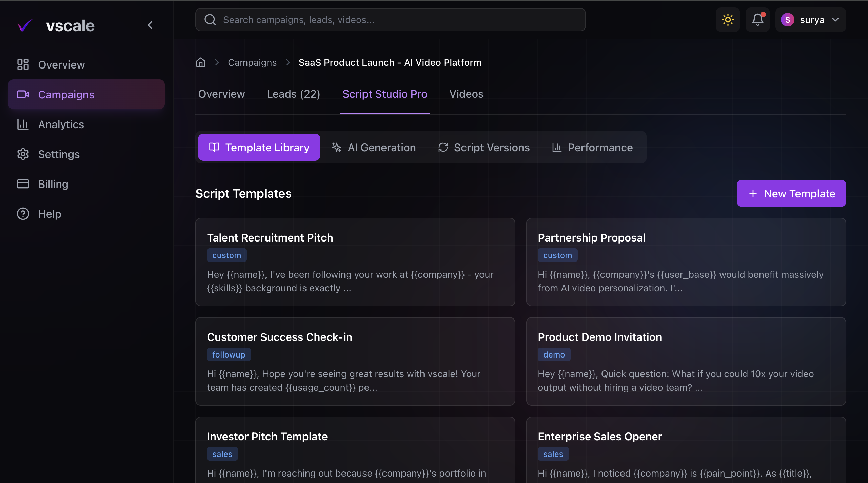Open Settings via the gear icon

tap(22, 154)
